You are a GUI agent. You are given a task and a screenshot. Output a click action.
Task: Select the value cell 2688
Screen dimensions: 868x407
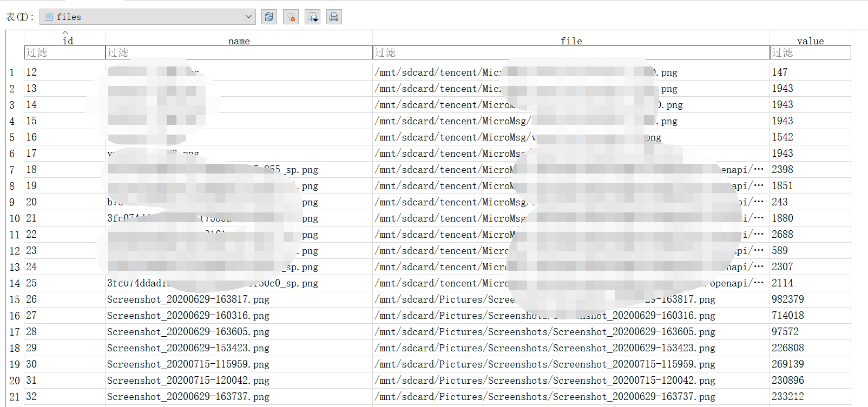[811, 235]
